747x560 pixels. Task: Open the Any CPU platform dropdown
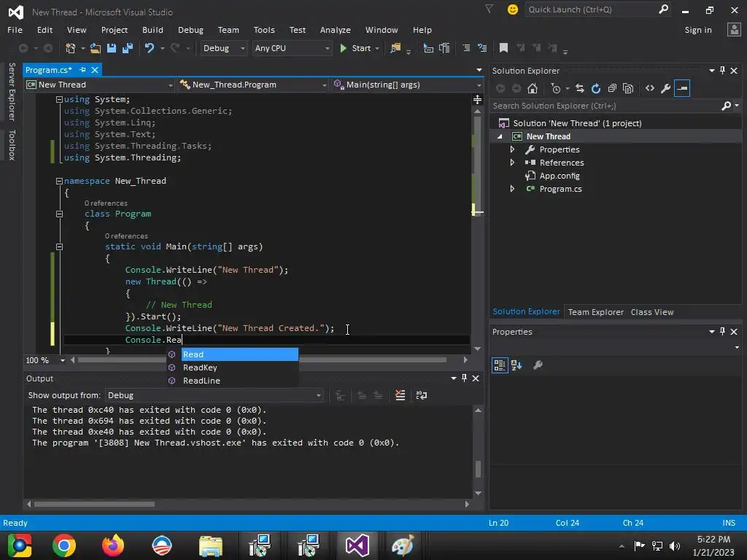pos(292,48)
